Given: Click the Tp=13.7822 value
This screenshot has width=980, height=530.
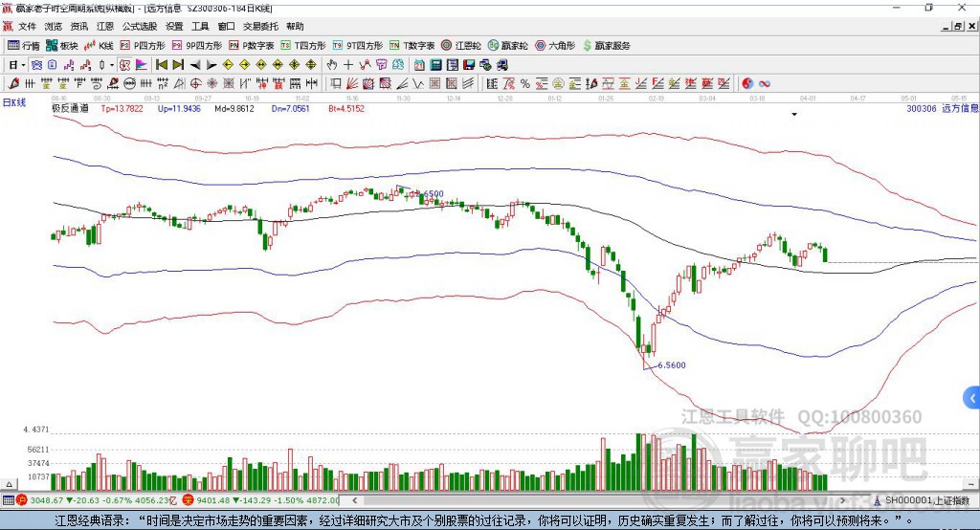Looking at the screenshot, I should 122,108.
